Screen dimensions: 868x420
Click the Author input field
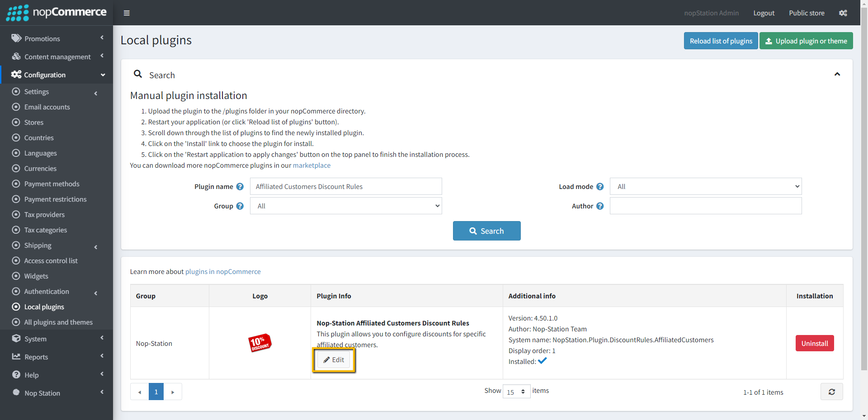(x=706, y=206)
